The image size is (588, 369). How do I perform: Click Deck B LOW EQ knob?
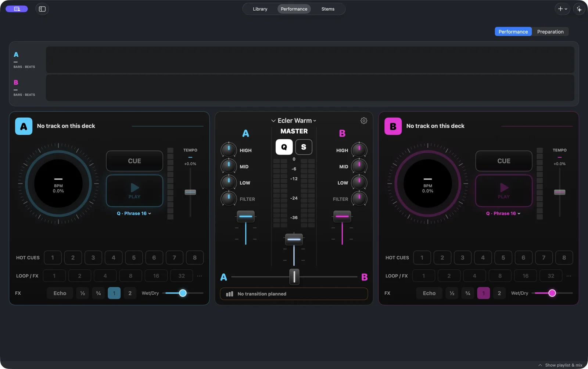coord(359,182)
